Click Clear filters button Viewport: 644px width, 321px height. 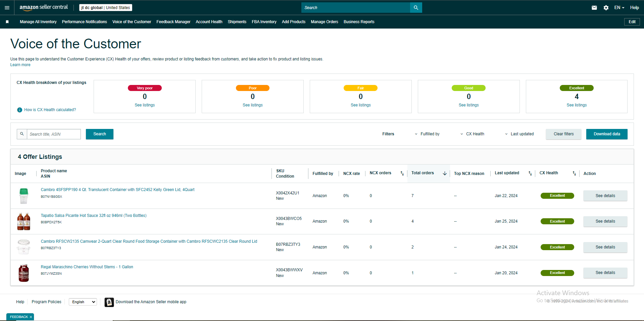563,134
